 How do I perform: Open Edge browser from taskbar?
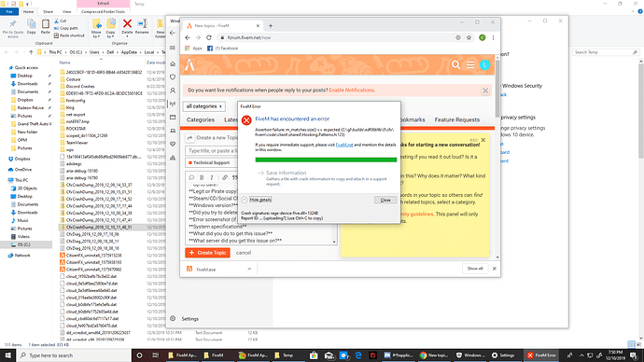pyautogui.click(x=358, y=355)
